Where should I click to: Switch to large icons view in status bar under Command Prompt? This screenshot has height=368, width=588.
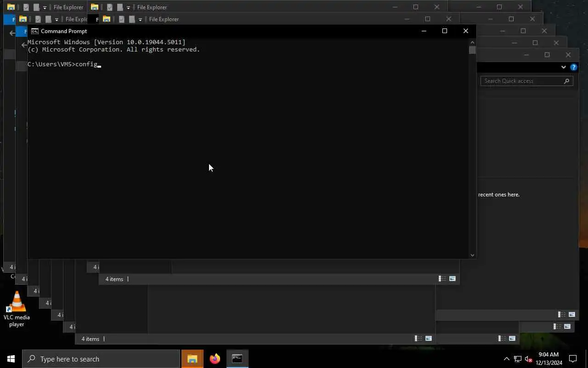click(452, 279)
